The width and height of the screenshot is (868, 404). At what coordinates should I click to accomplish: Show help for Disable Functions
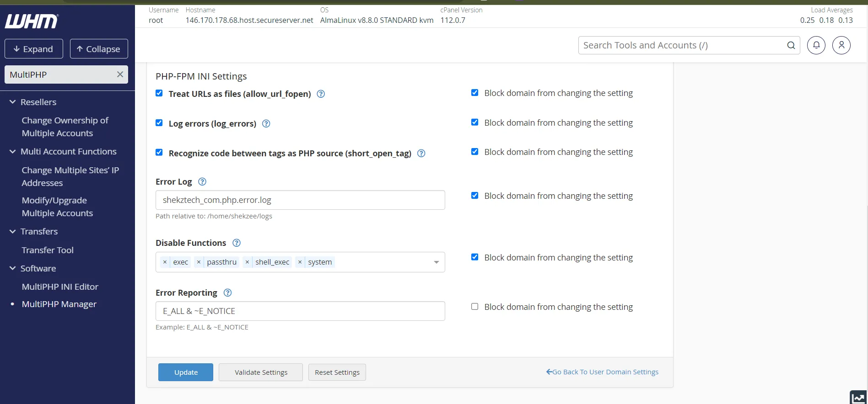click(237, 243)
